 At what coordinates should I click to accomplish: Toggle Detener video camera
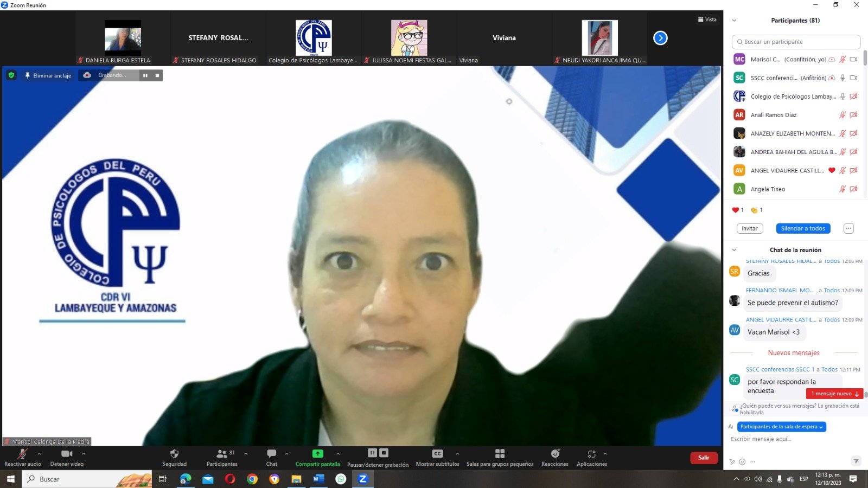[x=67, y=454]
